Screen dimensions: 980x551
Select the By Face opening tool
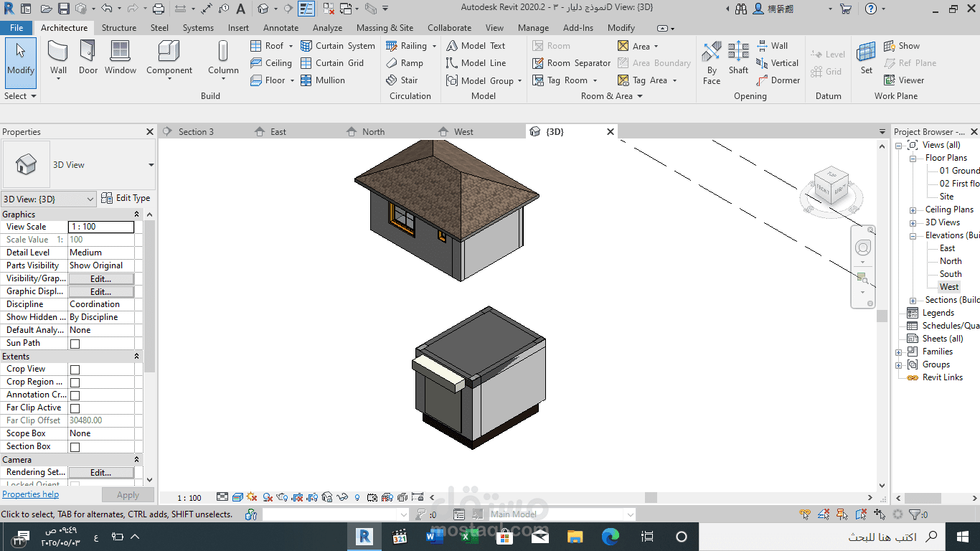click(x=712, y=63)
